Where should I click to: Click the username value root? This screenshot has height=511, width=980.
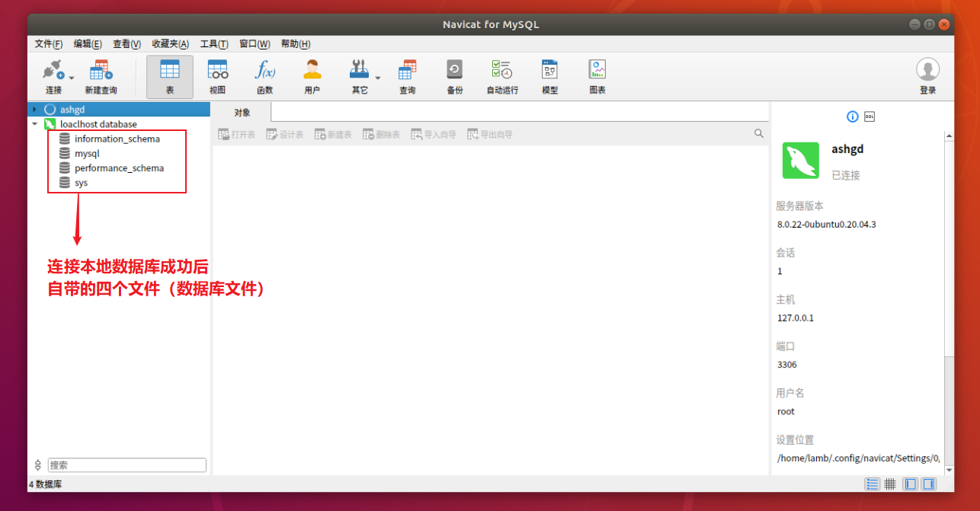point(786,411)
